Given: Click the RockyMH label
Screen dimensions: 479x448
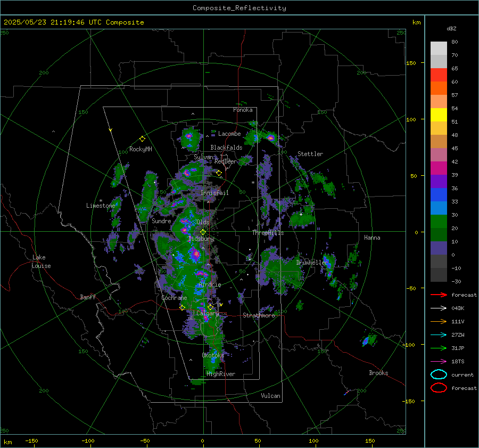Looking at the screenshot, I should tap(141, 149).
